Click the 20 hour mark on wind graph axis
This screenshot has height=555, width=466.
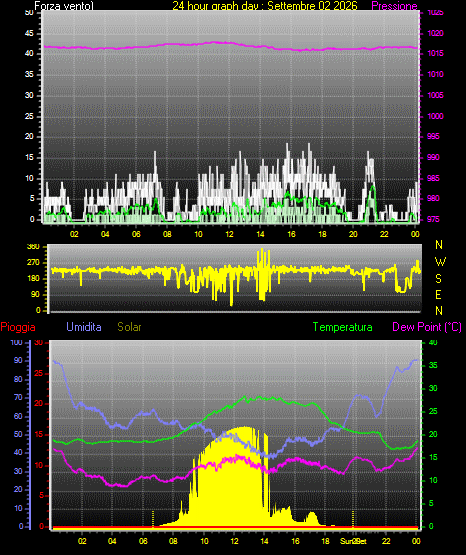[x=353, y=234]
